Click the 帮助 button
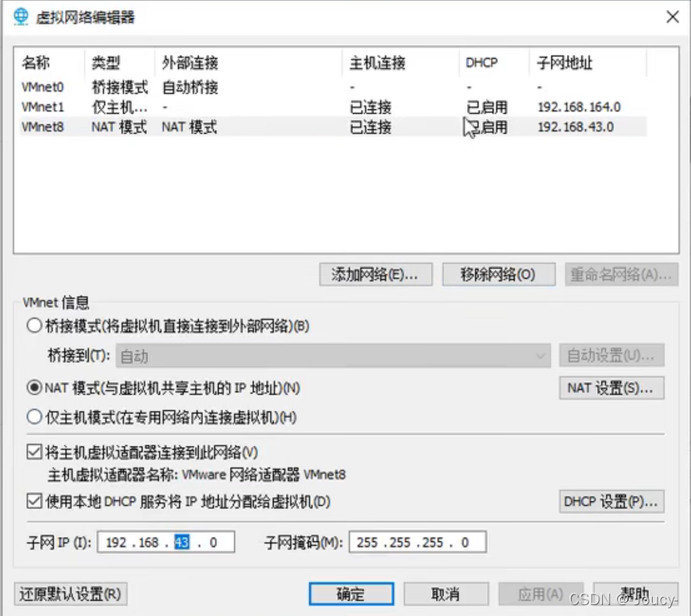691x616 pixels. click(x=635, y=594)
